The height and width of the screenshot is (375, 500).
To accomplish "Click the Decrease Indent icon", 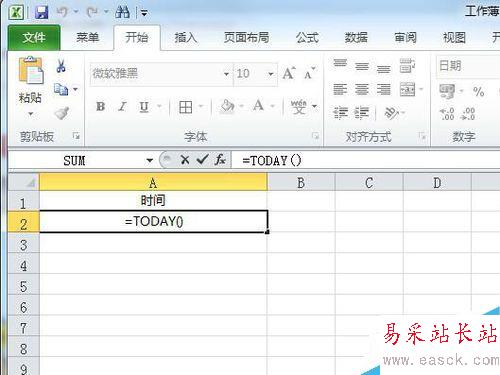I will click(340, 113).
